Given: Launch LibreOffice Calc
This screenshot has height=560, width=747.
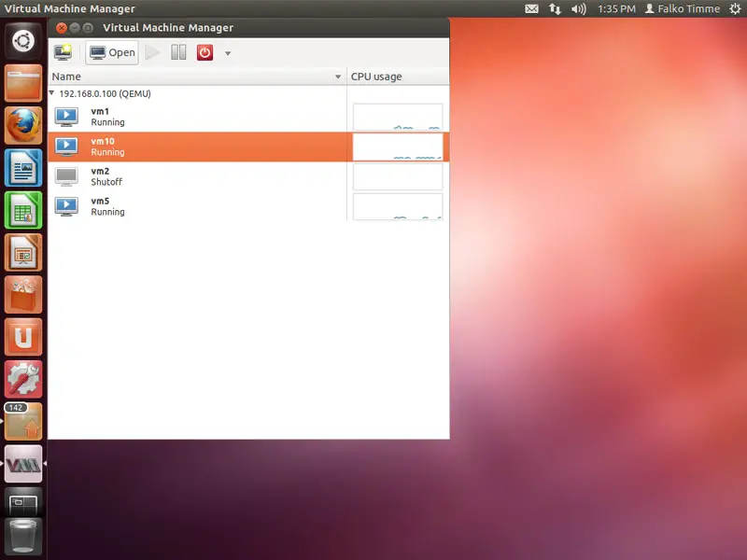Looking at the screenshot, I should coord(23,210).
